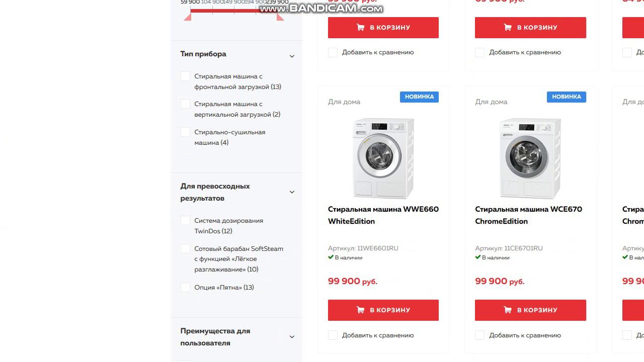
Task: Toggle the Опция «Пятна» filter checkbox
Action: [x=185, y=288]
